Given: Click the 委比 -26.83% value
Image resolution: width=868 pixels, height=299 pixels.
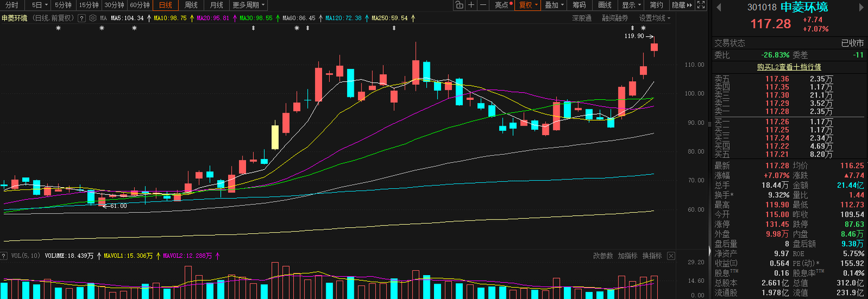Looking at the screenshot, I should [x=776, y=54].
